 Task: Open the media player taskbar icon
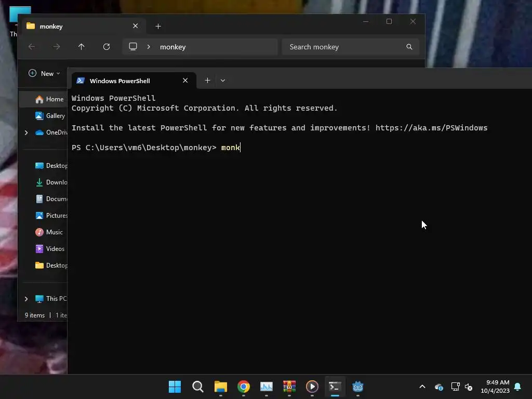(x=312, y=387)
